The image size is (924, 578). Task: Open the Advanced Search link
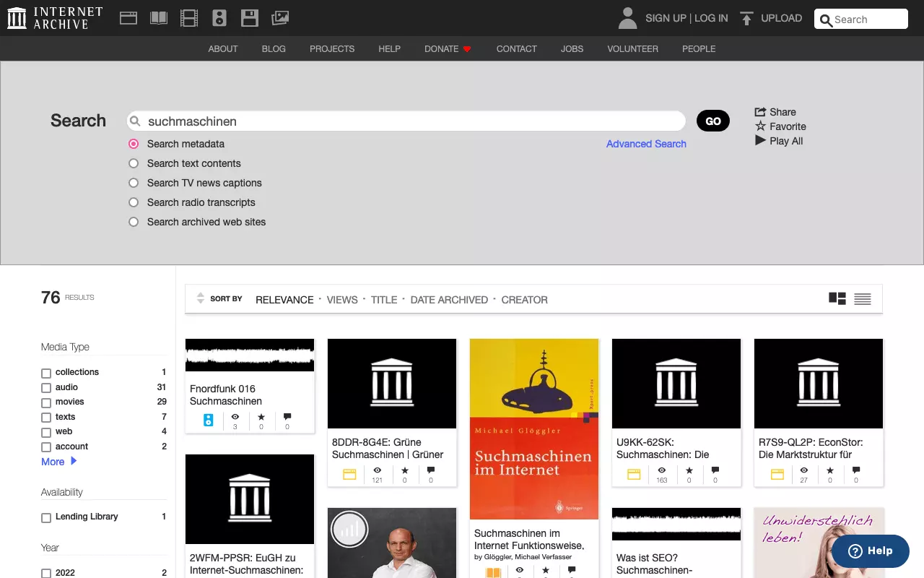coord(646,144)
